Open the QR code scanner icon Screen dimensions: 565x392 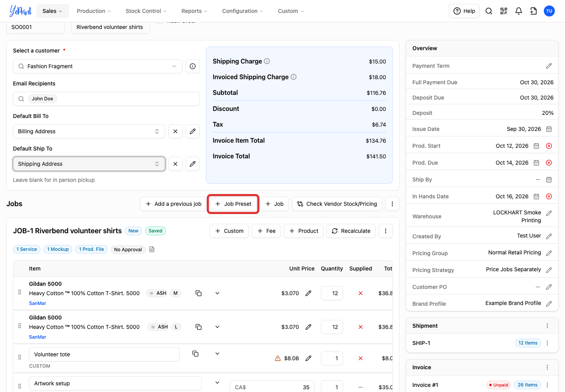pyautogui.click(x=504, y=11)
